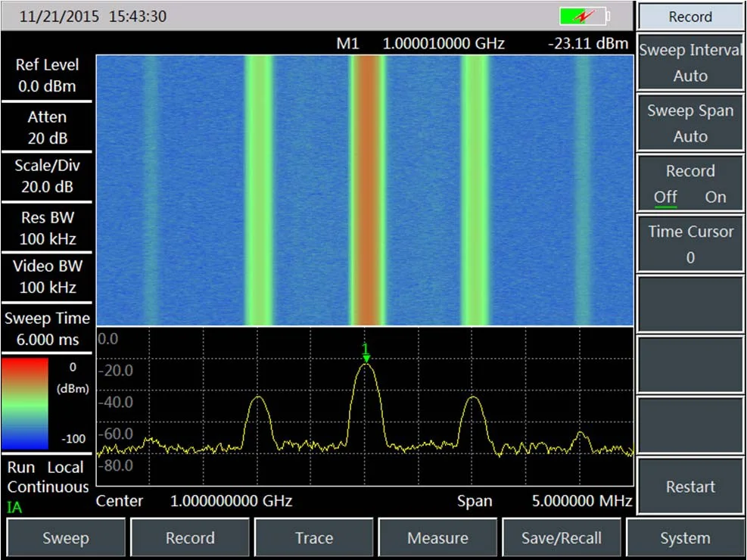Open the Save/Recall menu
Viewport: 747px width, 560px height.
(562, 538)
